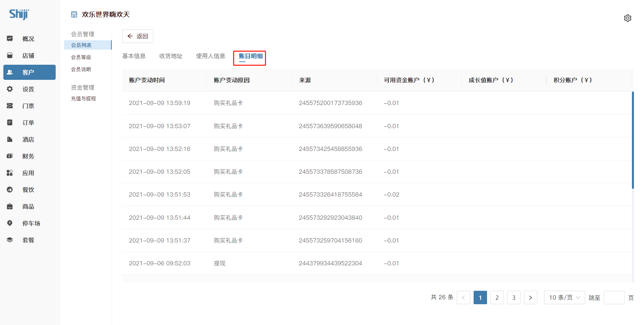Click the -0.02 amount cell

tap(391, 195)
